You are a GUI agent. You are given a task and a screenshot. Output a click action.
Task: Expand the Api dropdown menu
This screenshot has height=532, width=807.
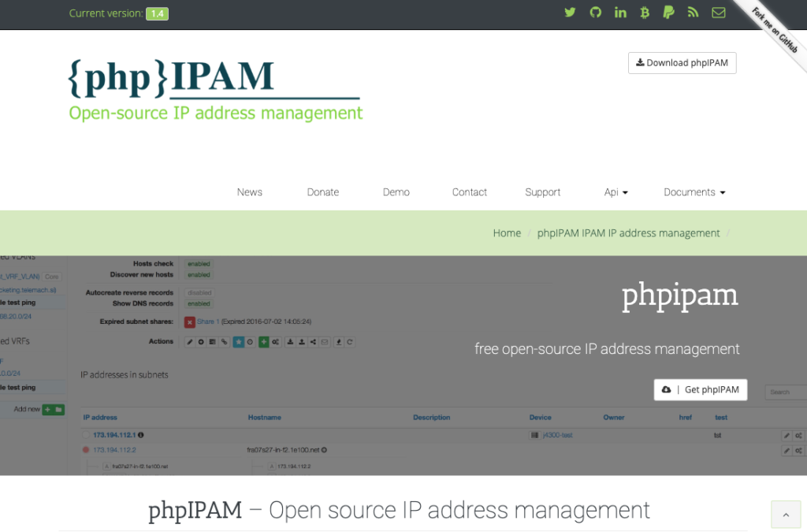[x=615, y=192]
